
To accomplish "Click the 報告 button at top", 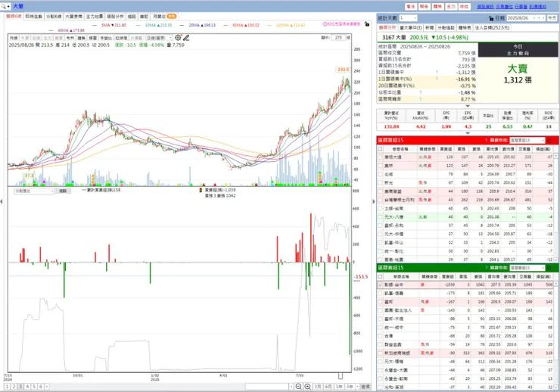I will [x=424, y=6].
